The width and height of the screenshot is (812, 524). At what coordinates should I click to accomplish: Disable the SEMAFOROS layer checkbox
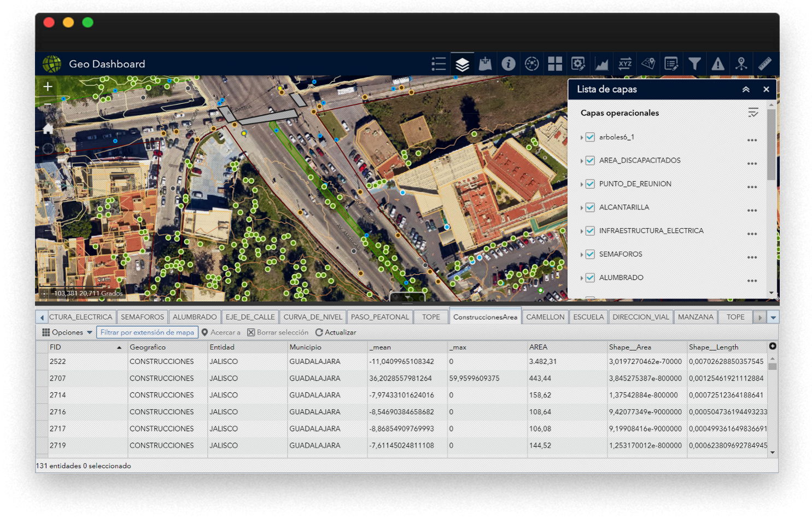tap(590, 254)
